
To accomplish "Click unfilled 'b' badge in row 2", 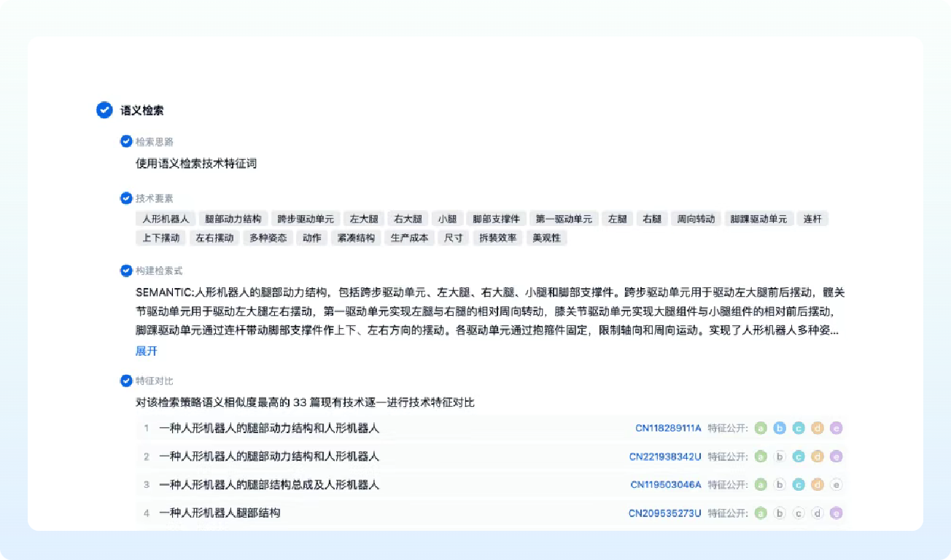I will pos(780,456).
